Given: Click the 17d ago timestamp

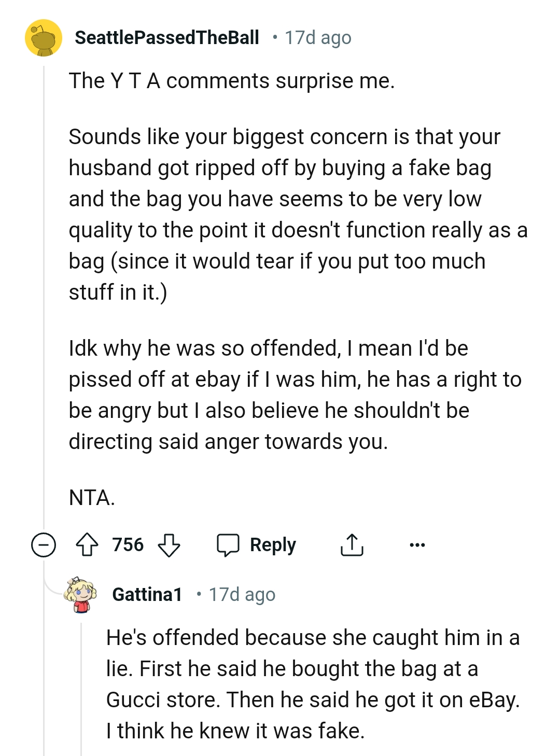Looking at the screenshot, I should 317,37.
